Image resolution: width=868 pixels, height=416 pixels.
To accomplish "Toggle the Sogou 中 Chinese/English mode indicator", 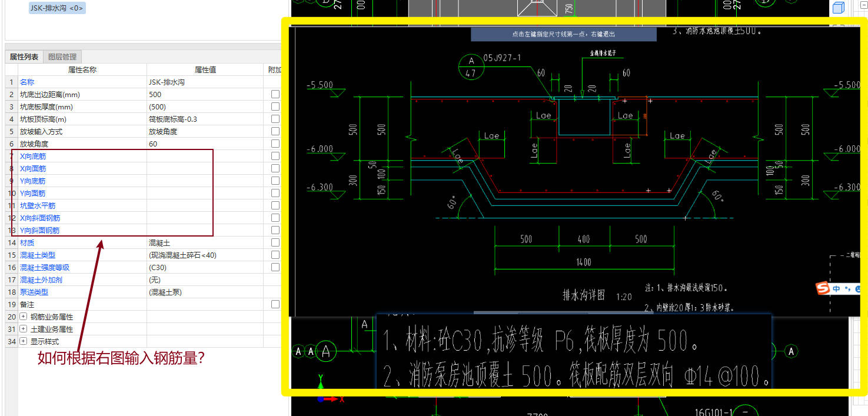I will [x=836, y=288].
